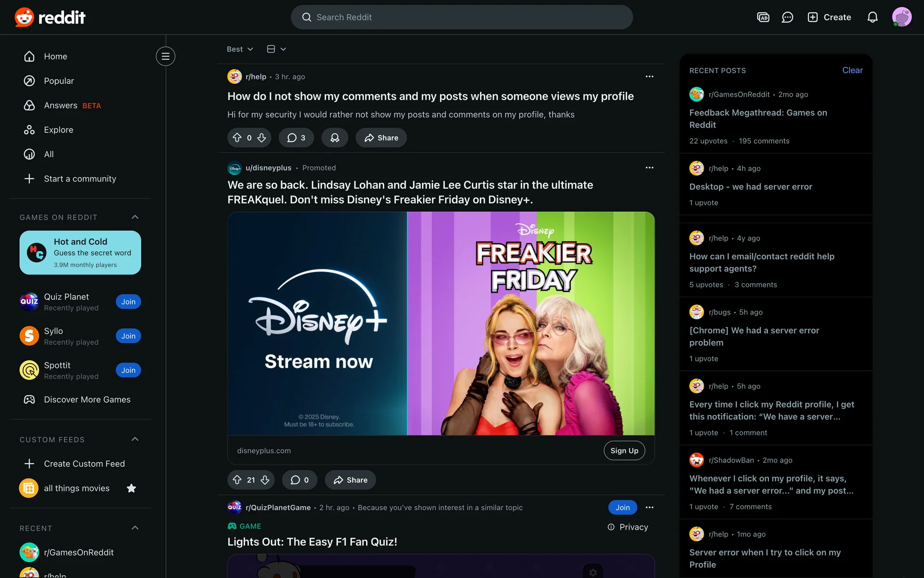
Task: Open overflow menu for Disney+ post
Action: [x=649, y=168]
